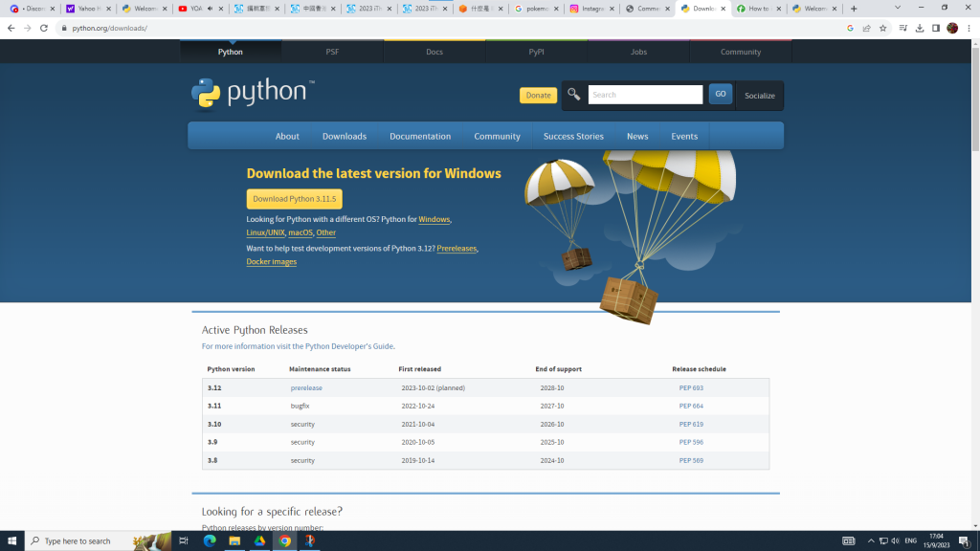Reload the page with the refresh icon
Image resolution: width=980 pixels, height=551 pixels.
click(44, 28)
